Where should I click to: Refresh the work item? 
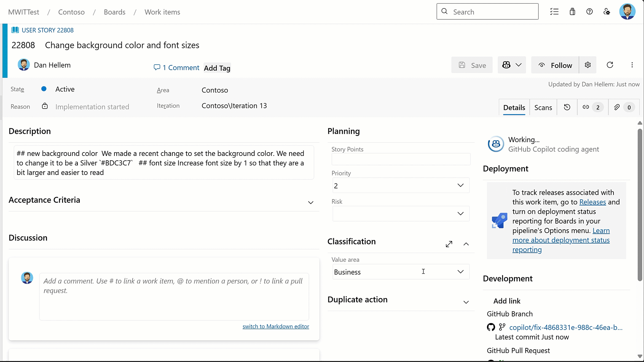click(x=610, y=65)
